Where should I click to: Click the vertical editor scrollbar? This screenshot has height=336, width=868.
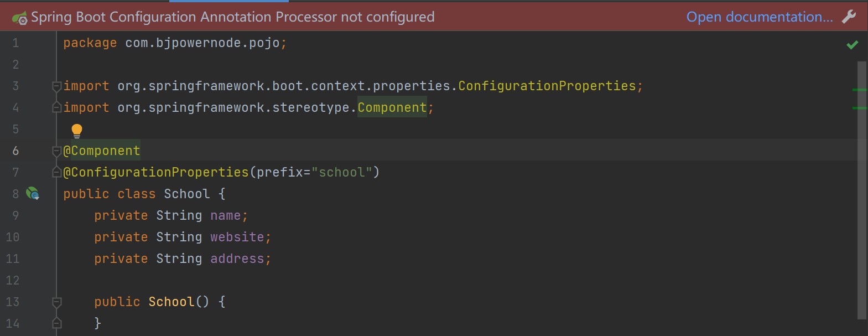click(861, 188)
